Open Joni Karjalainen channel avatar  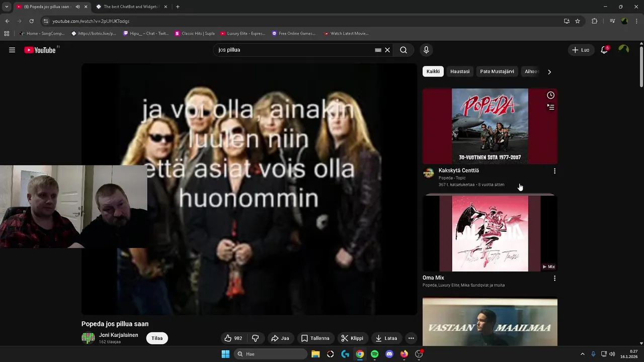(x=88, y=338)
